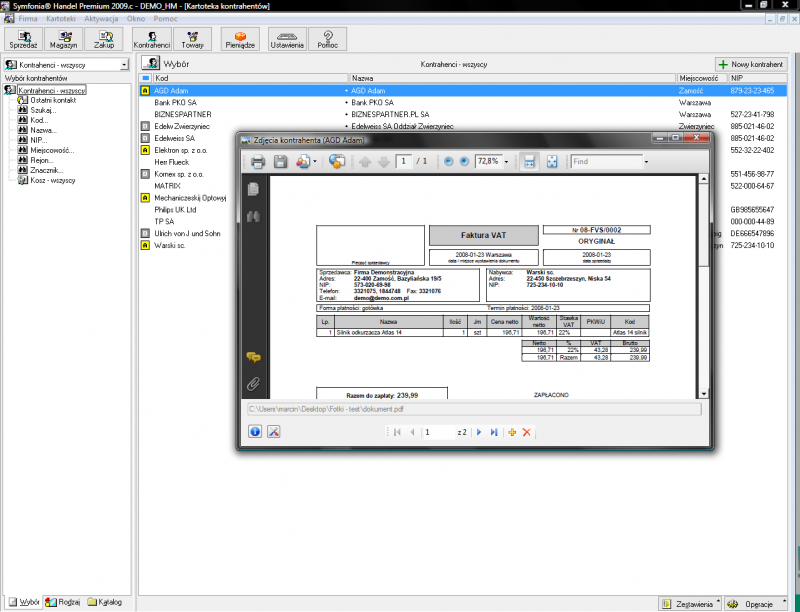Click the photo file path field
The image size is (800, 612).
(x=474, y=409)
